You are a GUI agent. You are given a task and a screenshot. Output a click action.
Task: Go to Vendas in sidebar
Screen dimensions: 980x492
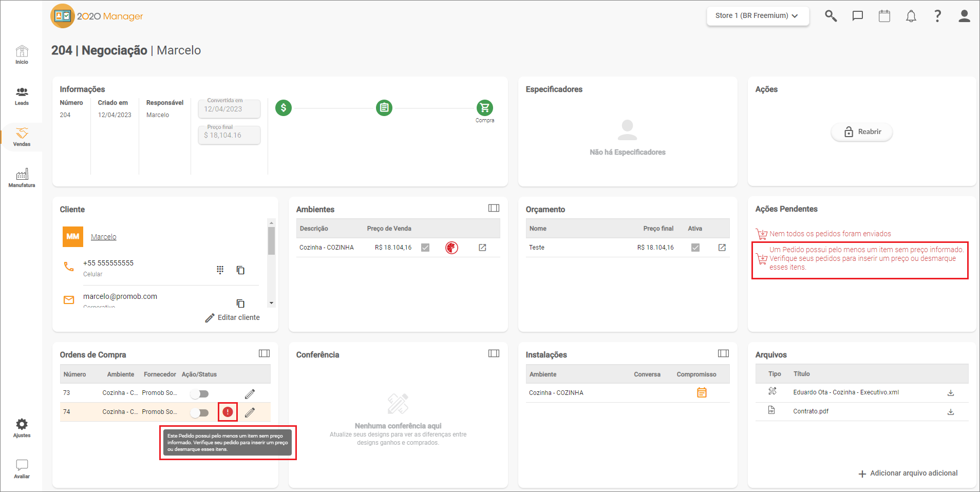(x=22, y=137)
